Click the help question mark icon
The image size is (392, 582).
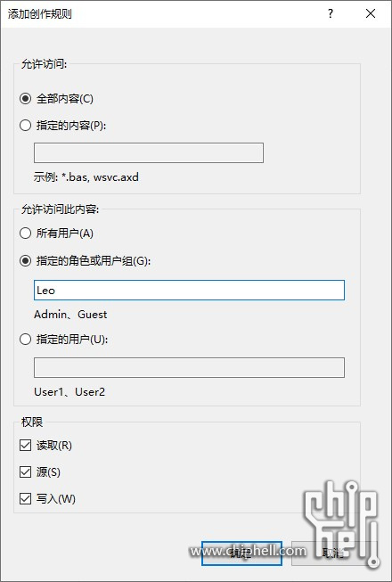pos(330,13)
